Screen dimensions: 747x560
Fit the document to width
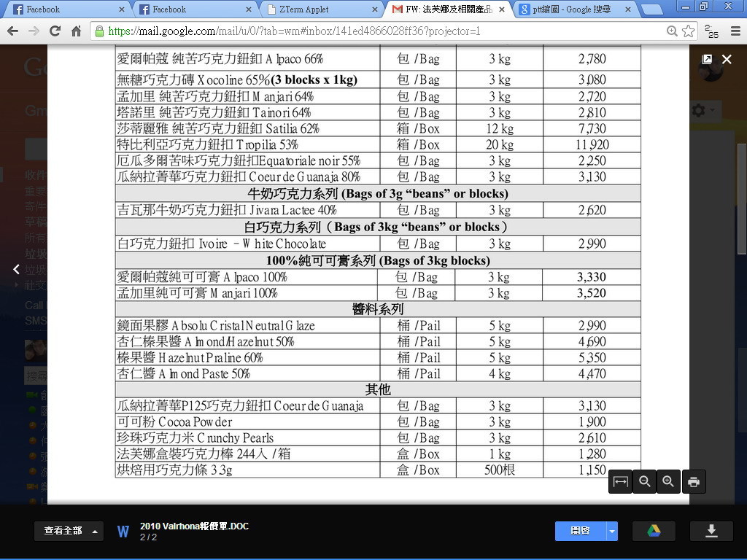tap(620, 482)
